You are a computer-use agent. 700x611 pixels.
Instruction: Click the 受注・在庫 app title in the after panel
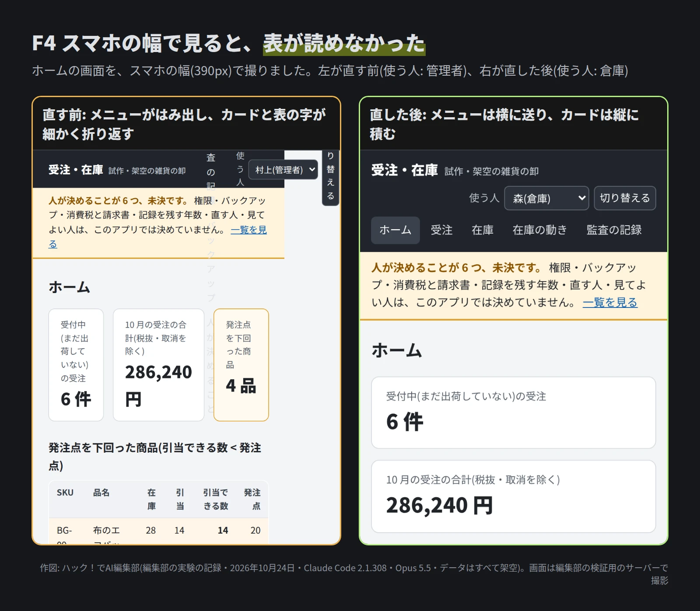[404, 170]
